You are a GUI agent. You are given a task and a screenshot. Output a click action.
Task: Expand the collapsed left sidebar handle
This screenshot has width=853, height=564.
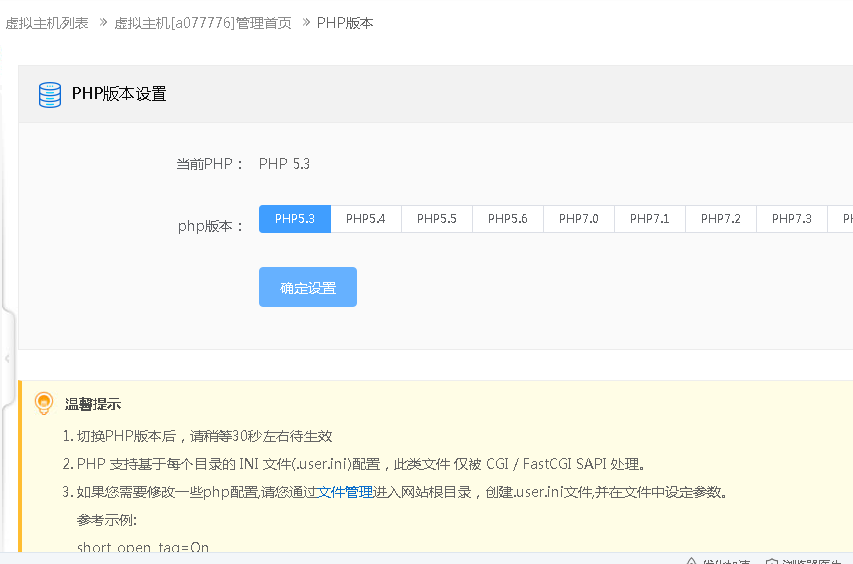7,357
